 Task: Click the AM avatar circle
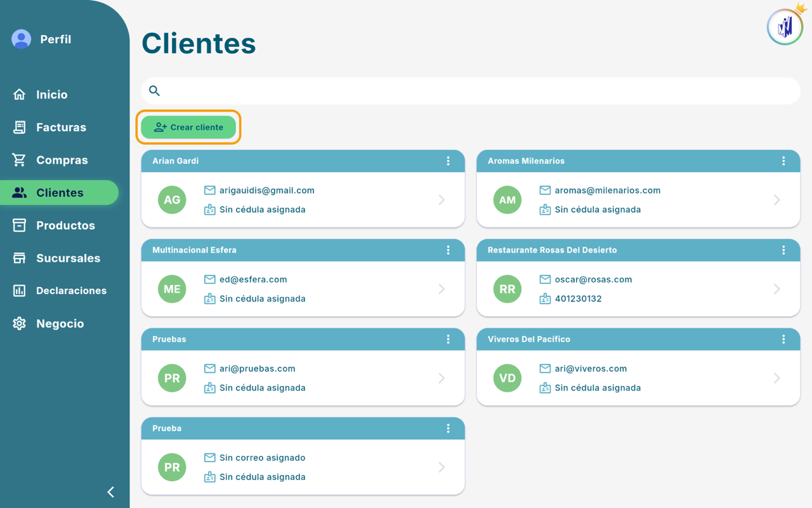pos(507,200)
